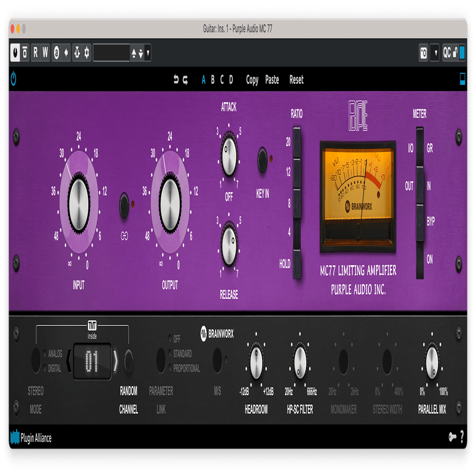Screen dimensions: 476x476
Task: Click the empty preset name field
Action: [x=111, y=53]
